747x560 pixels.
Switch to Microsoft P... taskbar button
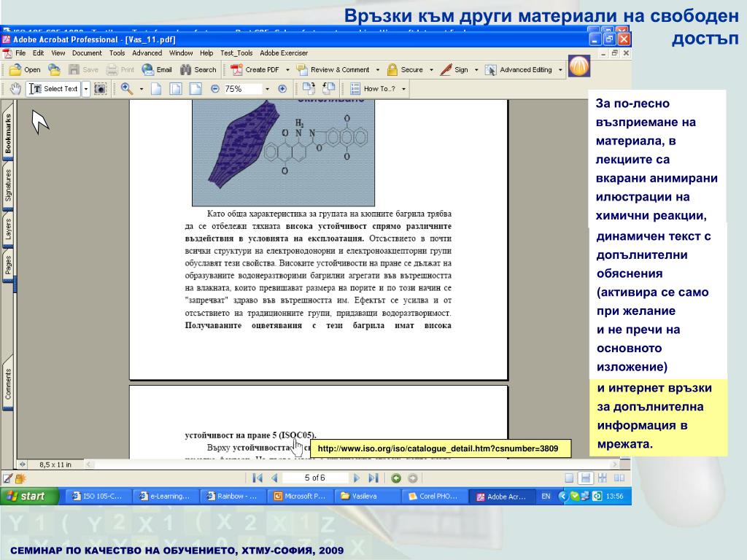tap(300, 496)
